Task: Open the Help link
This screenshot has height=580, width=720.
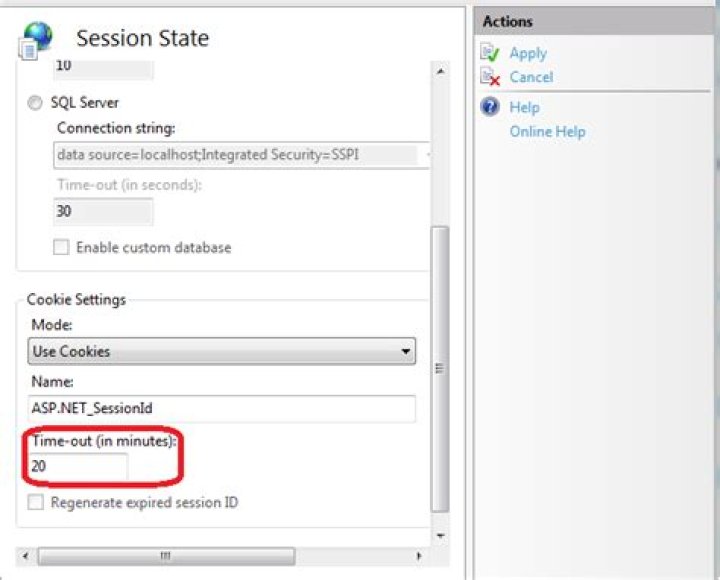Action: (524, 107)
